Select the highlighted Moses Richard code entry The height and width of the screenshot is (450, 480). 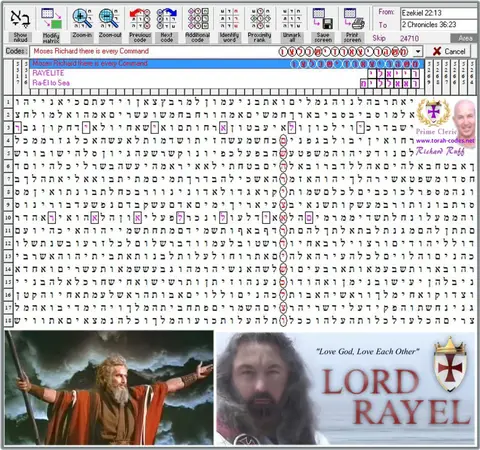coord(227,64)
